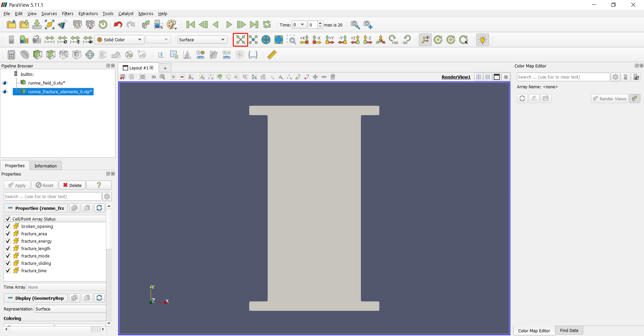
Task: Open a data file with the folder icon
Action: pyautogui.click(x=11, y=25)
